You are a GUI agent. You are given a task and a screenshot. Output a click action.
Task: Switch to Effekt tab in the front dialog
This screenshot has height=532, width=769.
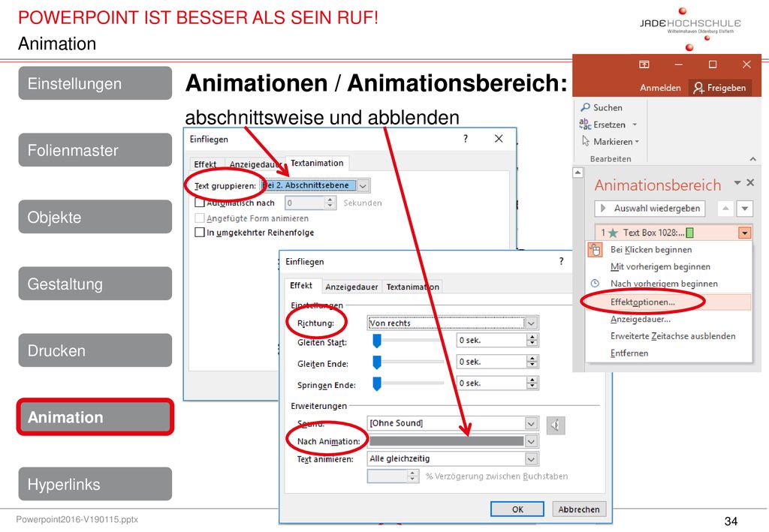point(301,286)
